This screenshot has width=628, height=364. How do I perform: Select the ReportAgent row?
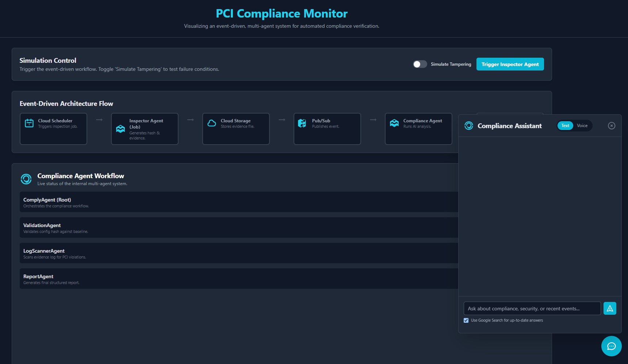tap(239, 279)
